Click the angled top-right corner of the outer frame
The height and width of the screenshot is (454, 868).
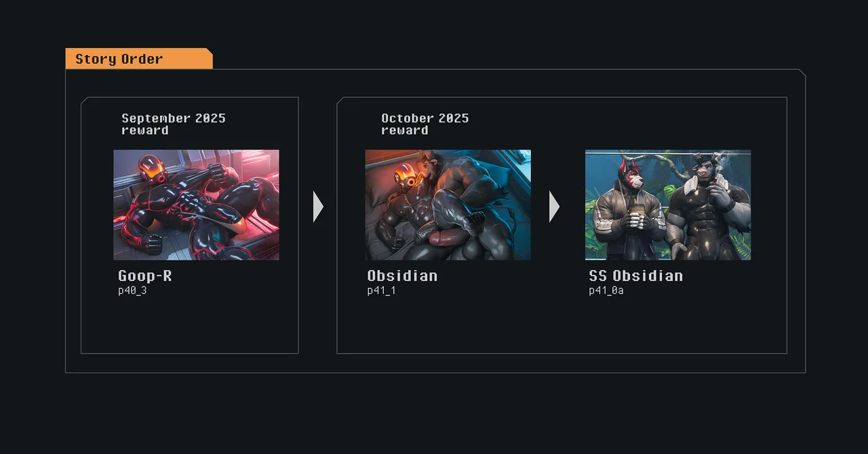coord(802,72)
